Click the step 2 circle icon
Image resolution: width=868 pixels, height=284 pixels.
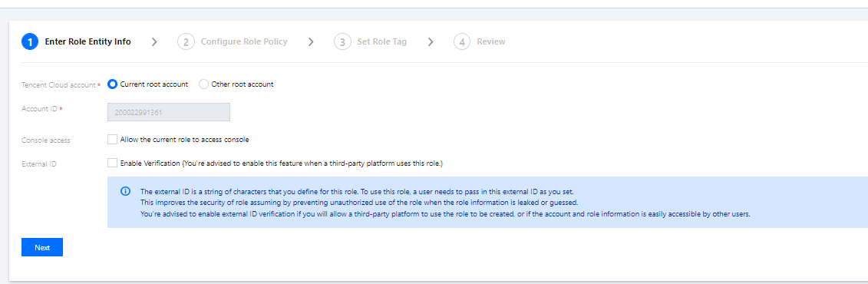tap(186, 42)
